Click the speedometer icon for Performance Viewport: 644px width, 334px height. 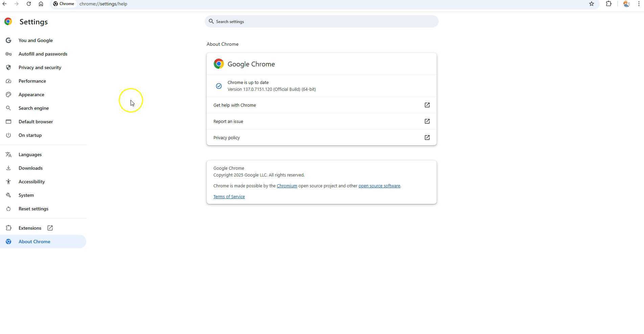point(8,81)
